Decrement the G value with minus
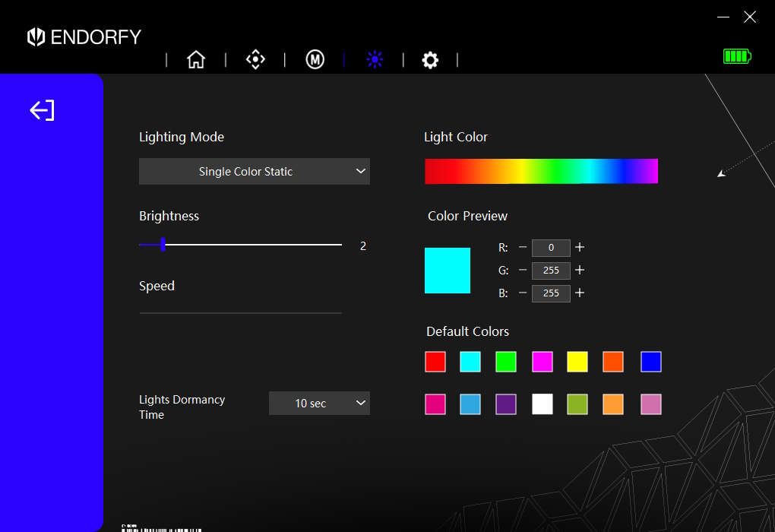This screenshot has width=775, height=532. click(524, 271)
